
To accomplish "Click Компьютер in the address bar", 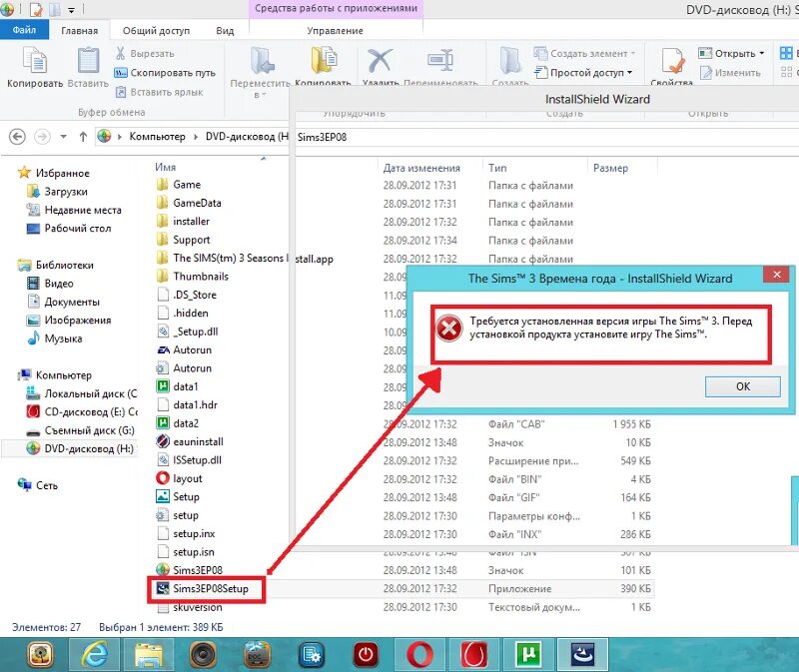I will click(x=157, y=137).
